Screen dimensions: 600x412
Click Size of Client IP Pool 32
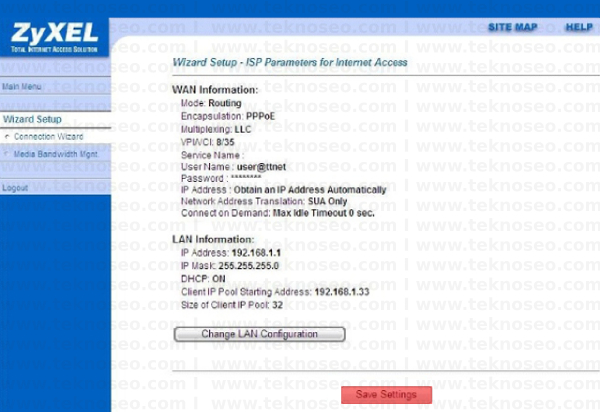[x=232, y=305]
